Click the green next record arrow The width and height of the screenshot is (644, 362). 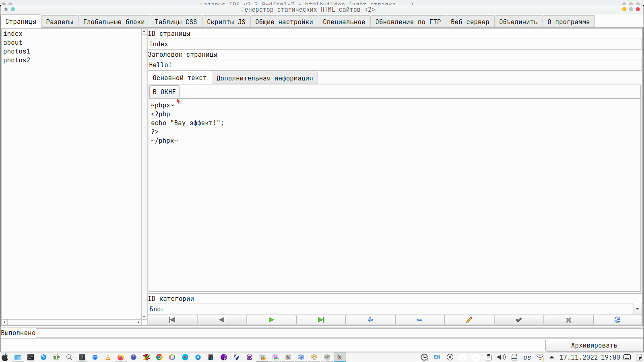[x=271, y=320]
